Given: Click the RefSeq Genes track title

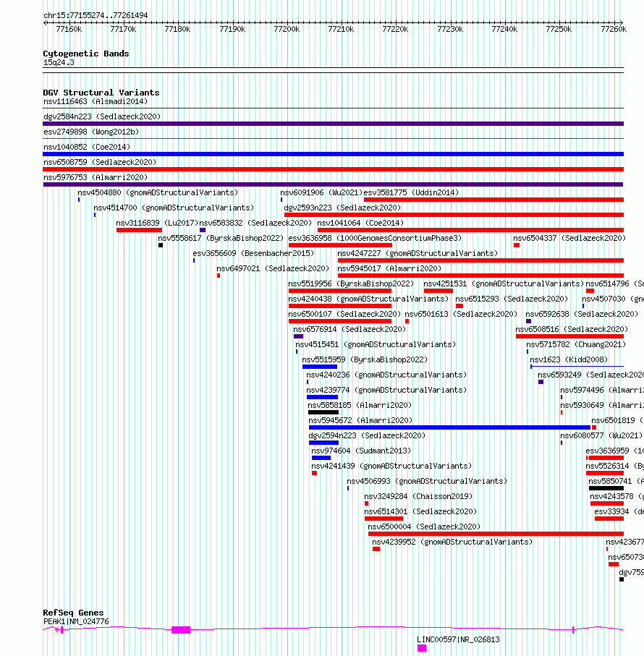Looking at the screenshot, I should (73, 613).
